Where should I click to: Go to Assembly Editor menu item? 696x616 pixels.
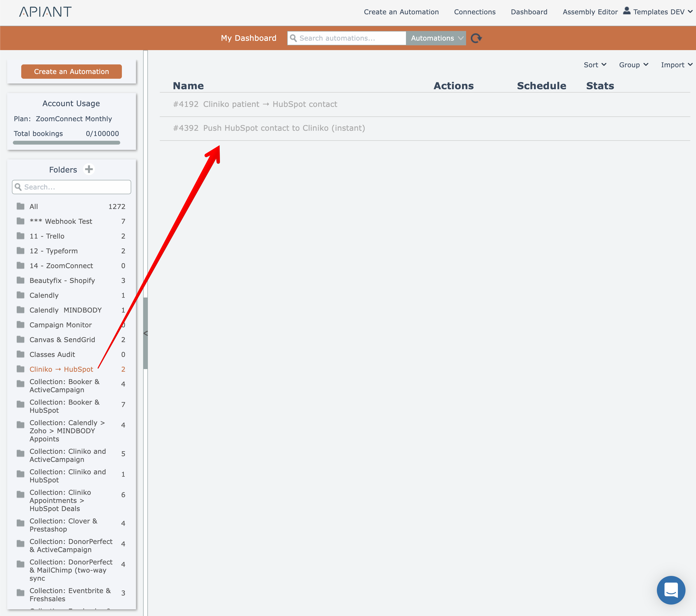[x=590, y=12]
